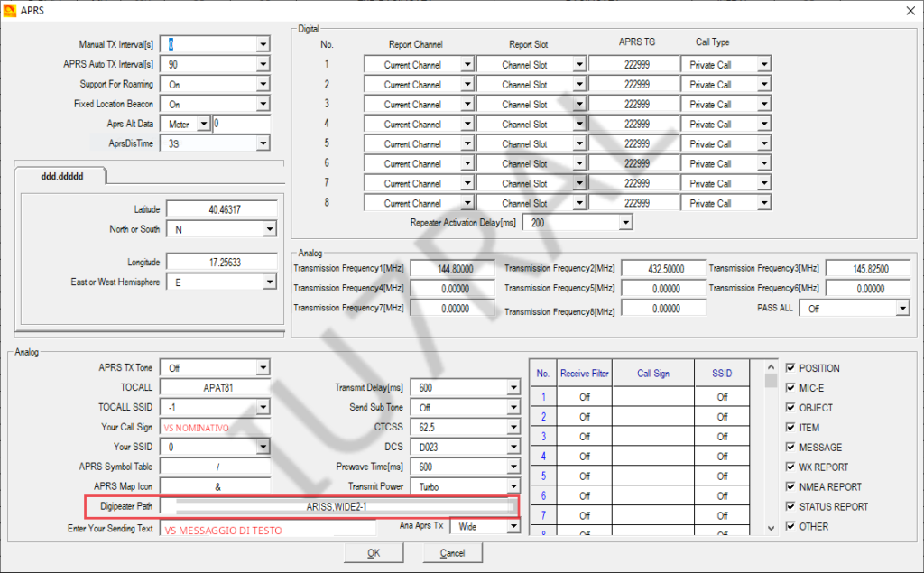
Task: Toggle the STATUS REPORT checkbox
Action: (x=790, y=506)
